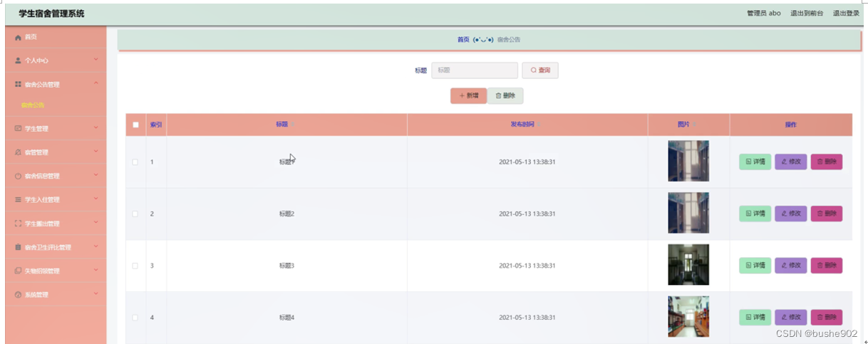Viewport: 868px width, 344px height.
Task: Click 修改 for the 标题2 row
Action: (791, 214)
